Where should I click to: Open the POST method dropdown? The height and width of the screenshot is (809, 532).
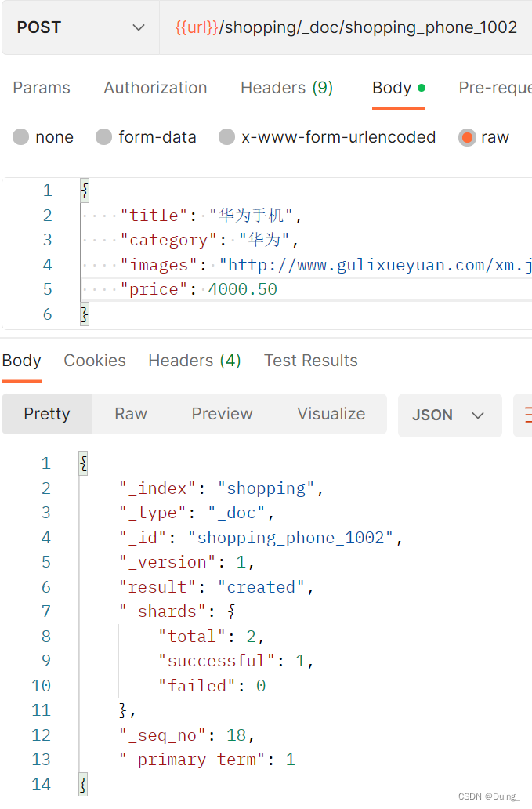tap(80, 27)
